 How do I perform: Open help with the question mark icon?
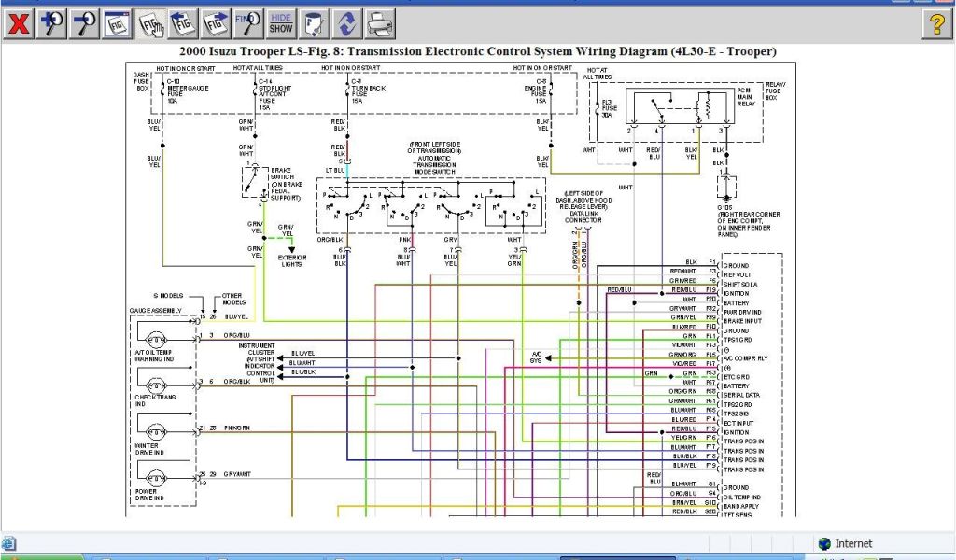click(936, 24)
